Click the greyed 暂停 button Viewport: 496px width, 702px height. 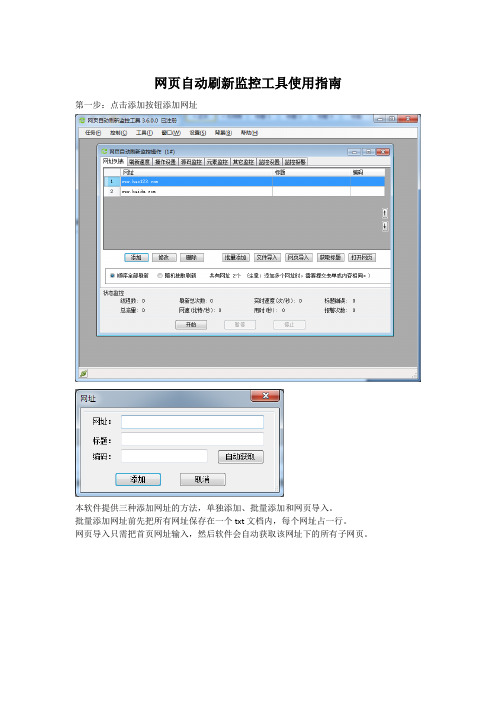click(x=240, y=325)
